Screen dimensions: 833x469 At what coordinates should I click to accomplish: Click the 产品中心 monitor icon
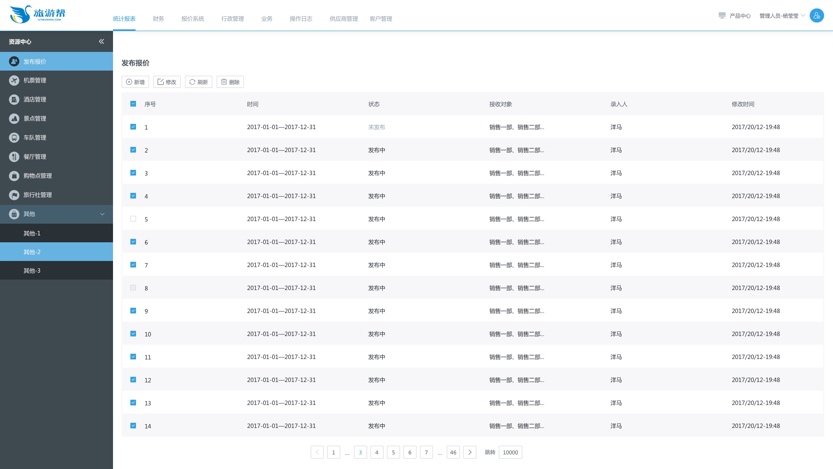coord(722,16)
